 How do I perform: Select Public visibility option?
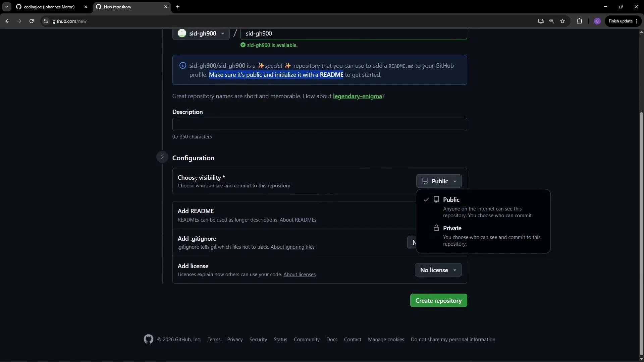click(483, 207)
